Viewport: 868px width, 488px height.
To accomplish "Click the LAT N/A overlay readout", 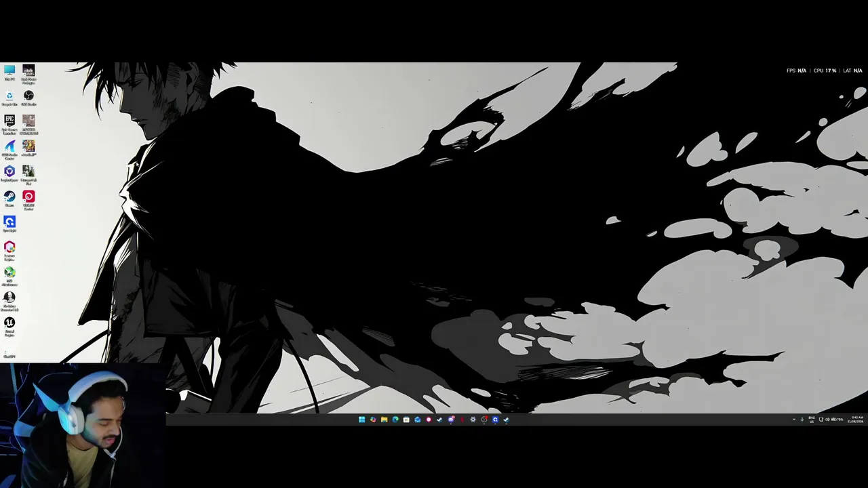I will click(852, 70).
